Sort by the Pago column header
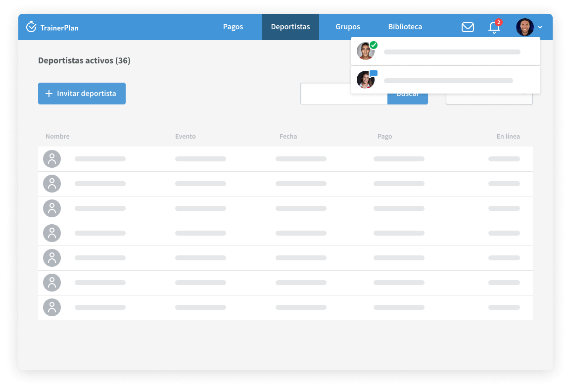This screenshot has width=570, height=392. (x=384, y=137)
